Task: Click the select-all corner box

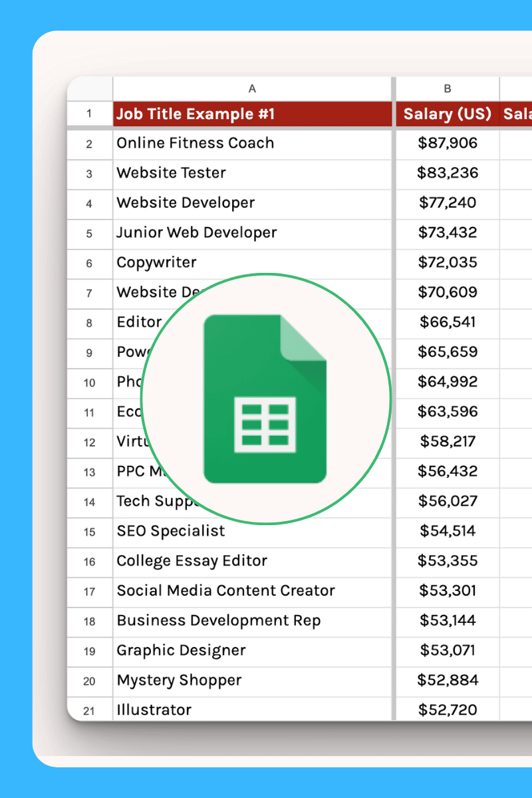Action: pos(90,89)
